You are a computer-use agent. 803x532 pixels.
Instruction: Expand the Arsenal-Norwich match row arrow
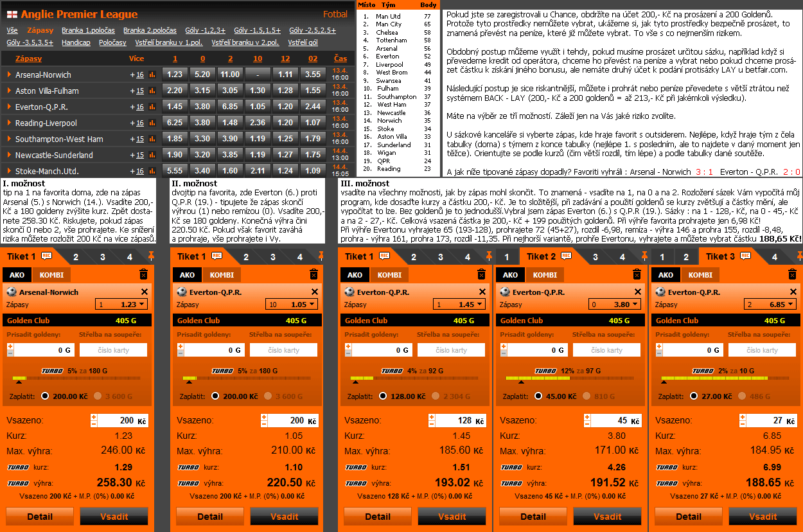(x=10, y=75)
